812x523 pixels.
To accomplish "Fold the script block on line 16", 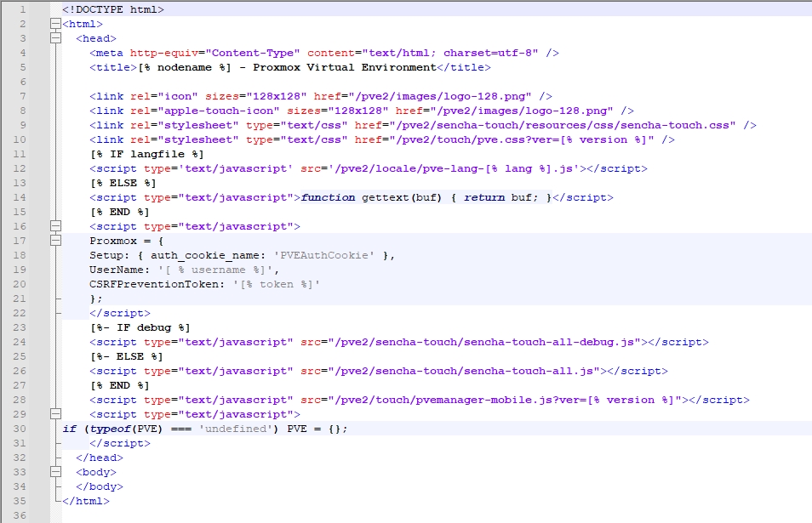I will click(x=55, y=226).
